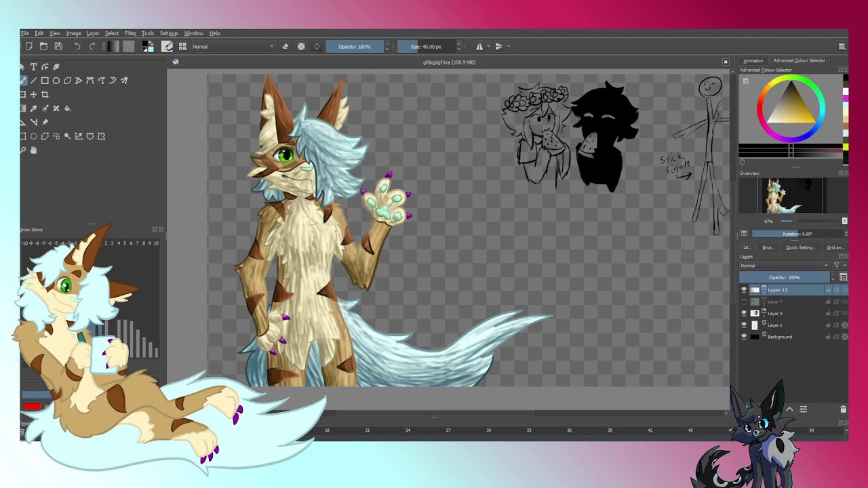Select the Freehand Selection tool

click(56, 136)
